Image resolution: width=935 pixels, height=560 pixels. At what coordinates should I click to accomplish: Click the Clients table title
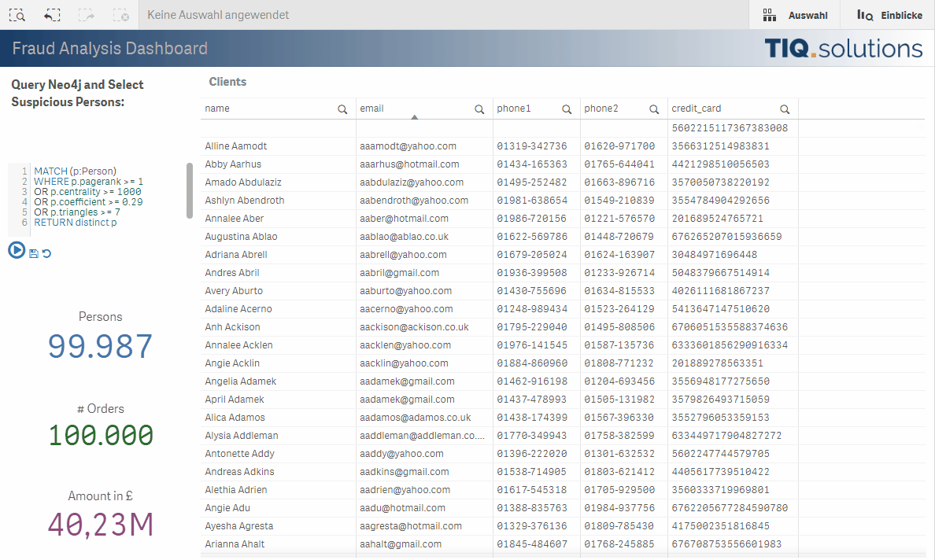(227, 82)
